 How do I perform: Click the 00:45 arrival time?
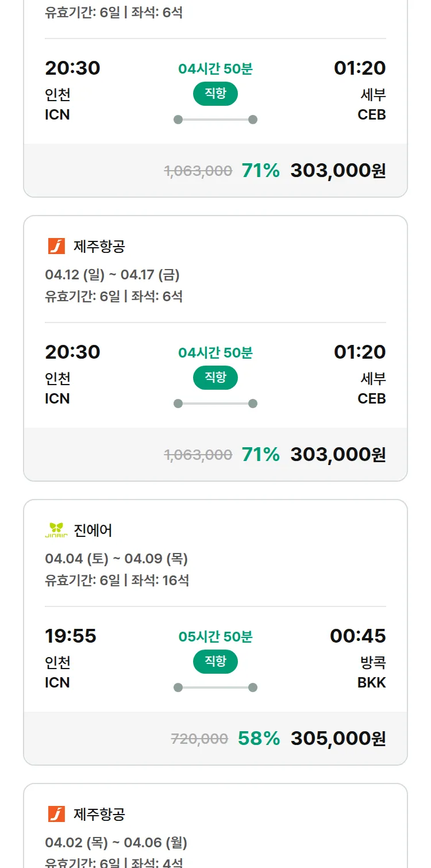pos(357,636)
